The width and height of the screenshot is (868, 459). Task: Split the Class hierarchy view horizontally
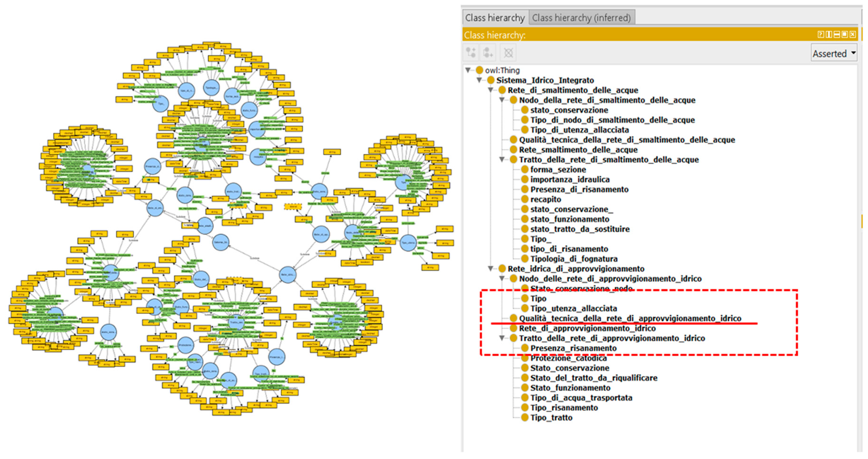pyautogui.click(x=837, y=34)
